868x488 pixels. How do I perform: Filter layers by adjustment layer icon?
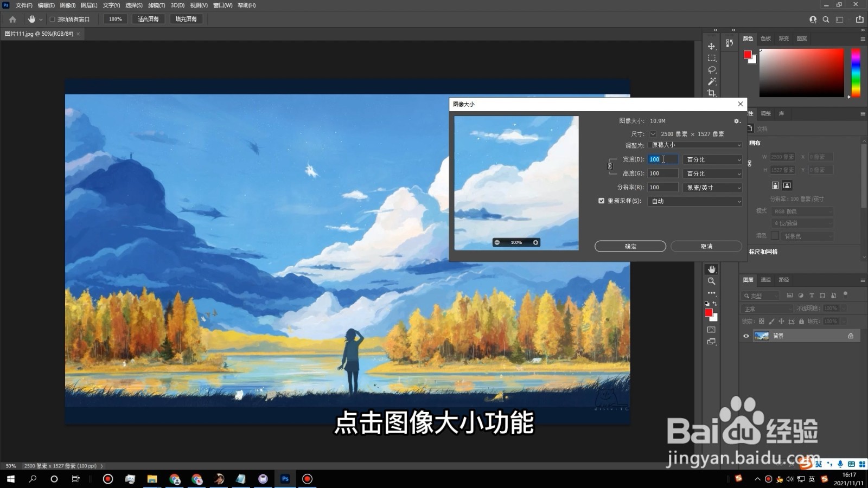[801, 296]
